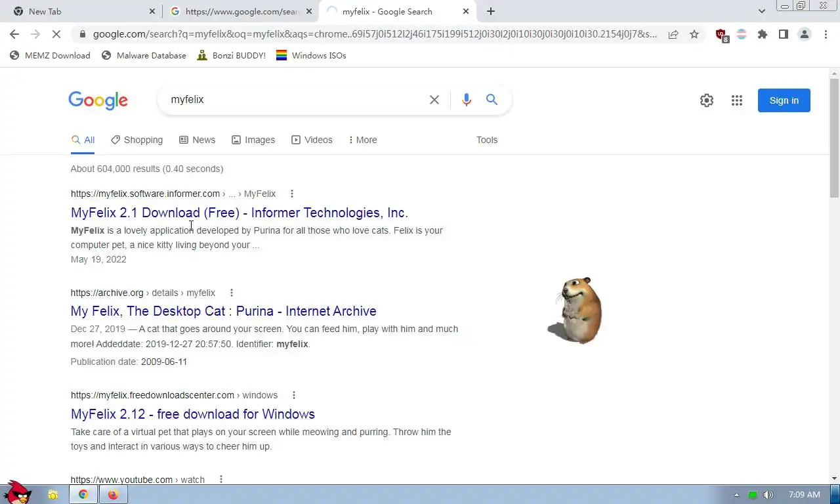Open the Malware Database bookmark
The image size is (840, 504).
click(x=144, y=55)
